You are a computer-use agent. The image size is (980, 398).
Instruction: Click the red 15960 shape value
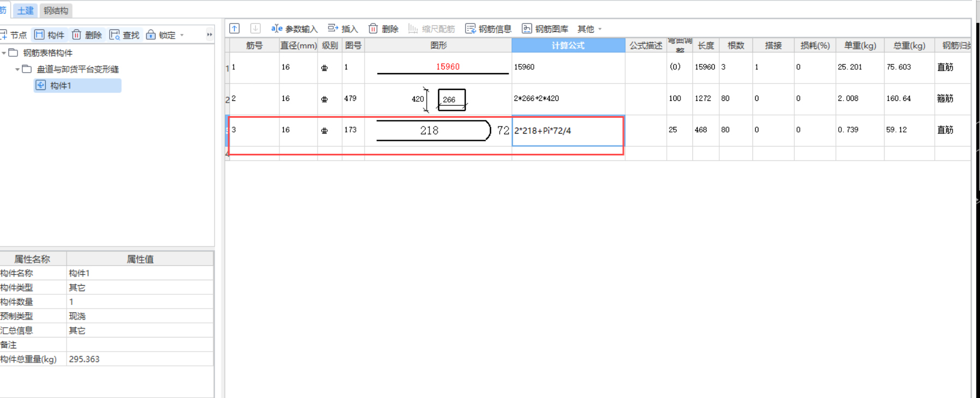[x=447, y=67]
